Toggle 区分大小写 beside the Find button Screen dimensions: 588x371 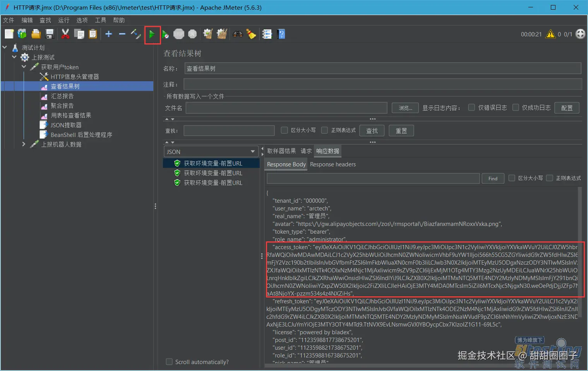pos(512,178)
